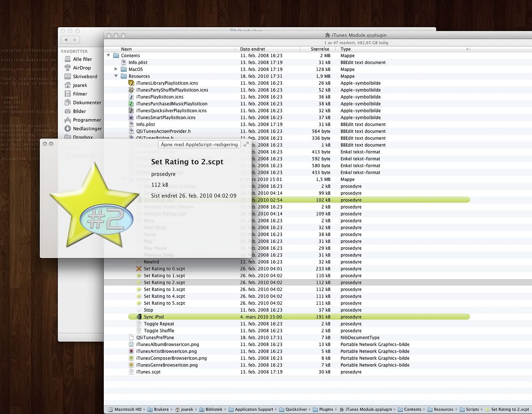The width and height of the screenshot is (532, 414).
Task: Click the Sync iPod file icon
Action: (139, 317)
